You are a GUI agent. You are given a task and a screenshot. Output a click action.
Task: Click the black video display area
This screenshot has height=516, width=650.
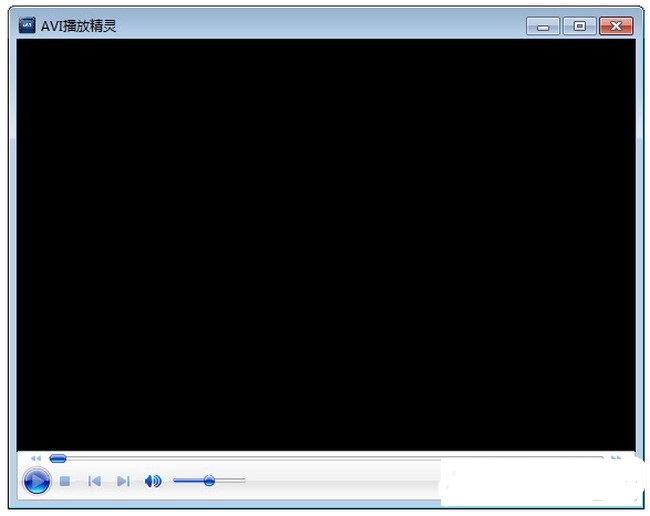point(325,245)
